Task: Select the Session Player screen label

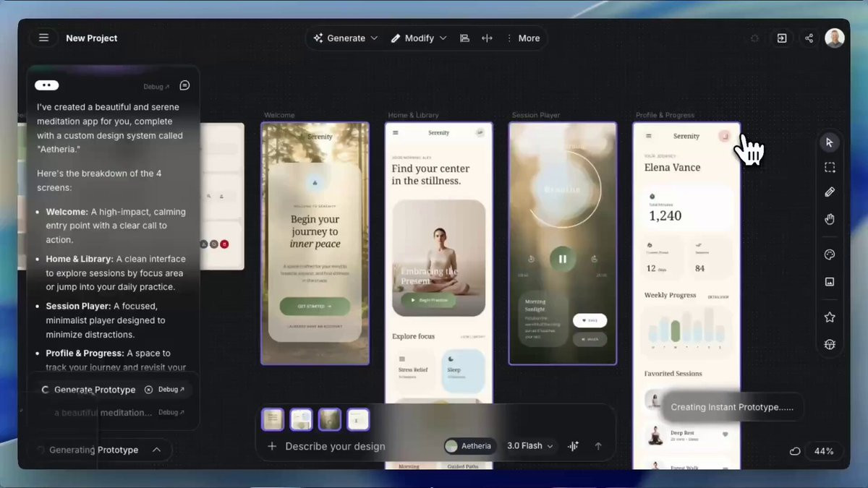Action: pos(536,115)
